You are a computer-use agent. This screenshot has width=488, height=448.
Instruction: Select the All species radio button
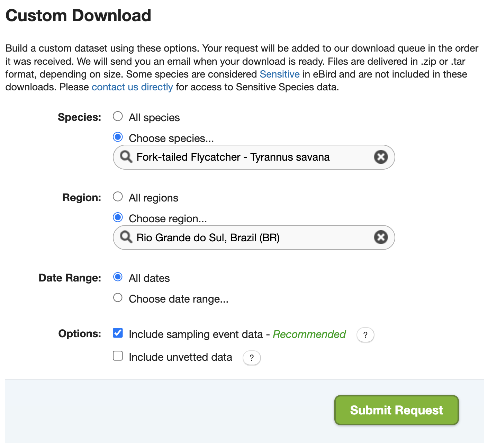118,116
